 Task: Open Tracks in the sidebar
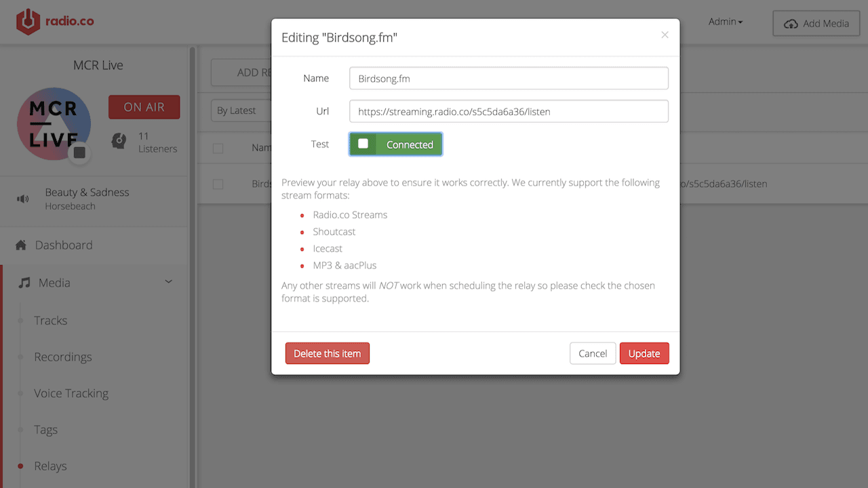click(x=51, y=321)
